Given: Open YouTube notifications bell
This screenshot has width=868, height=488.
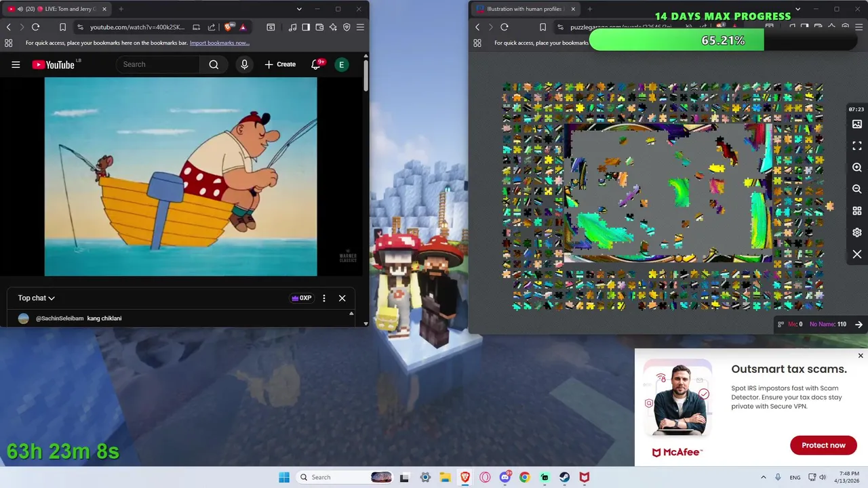Looking at the screenshot, I should coord(316,64).
